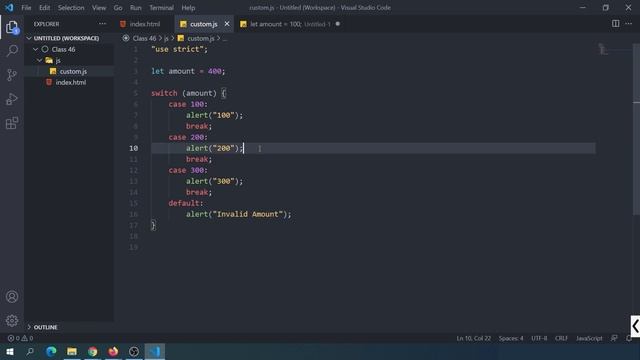The image size is (640, 360).
Task: Change indentation via Spaces: 4
Action: coord(511,338)
